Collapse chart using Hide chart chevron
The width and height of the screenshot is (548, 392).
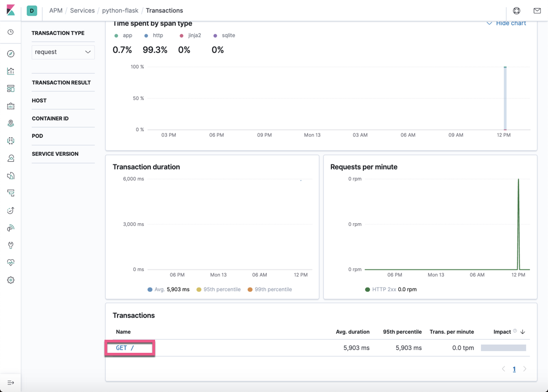click(489, 23)
